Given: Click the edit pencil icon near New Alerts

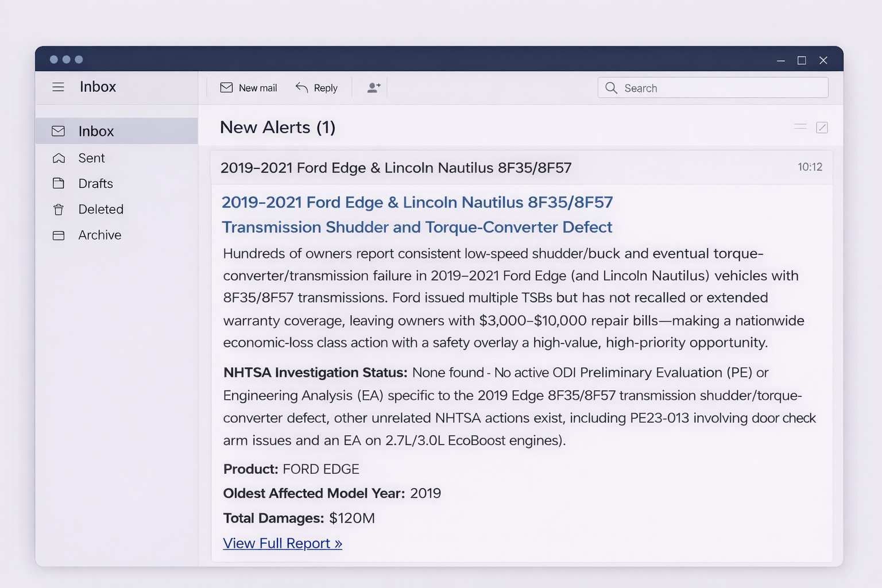Looking at the screenshot, I should (822, 127).
